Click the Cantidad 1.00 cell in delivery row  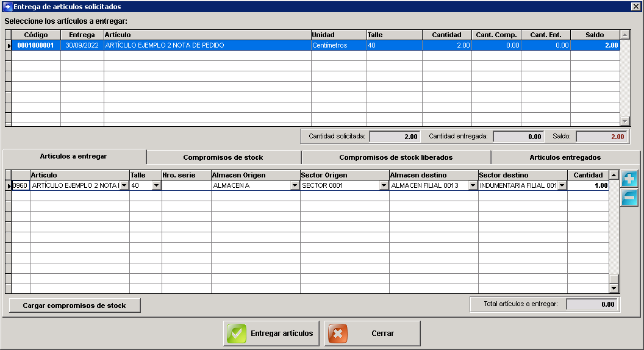pyautogui.click(x=588, y=186)
